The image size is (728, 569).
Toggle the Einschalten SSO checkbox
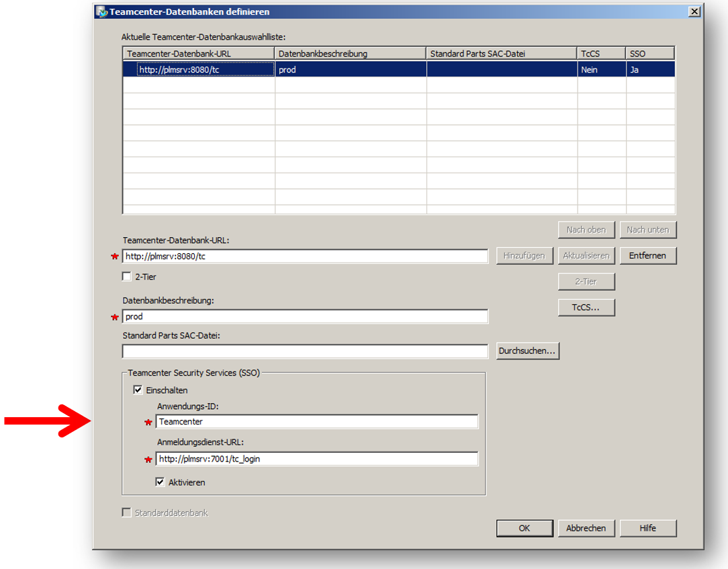pyautogui.click(x=138, y=390)
